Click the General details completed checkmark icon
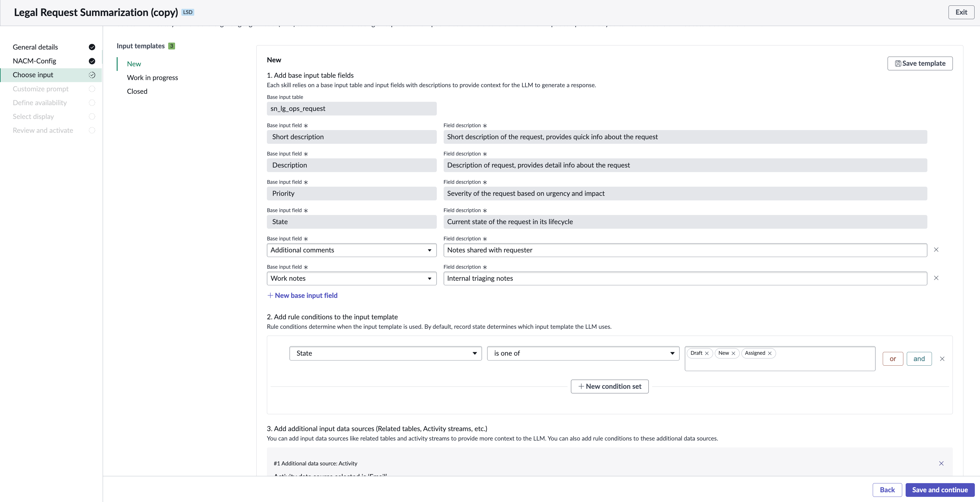The image size is (980, 502). click(92, 47)
